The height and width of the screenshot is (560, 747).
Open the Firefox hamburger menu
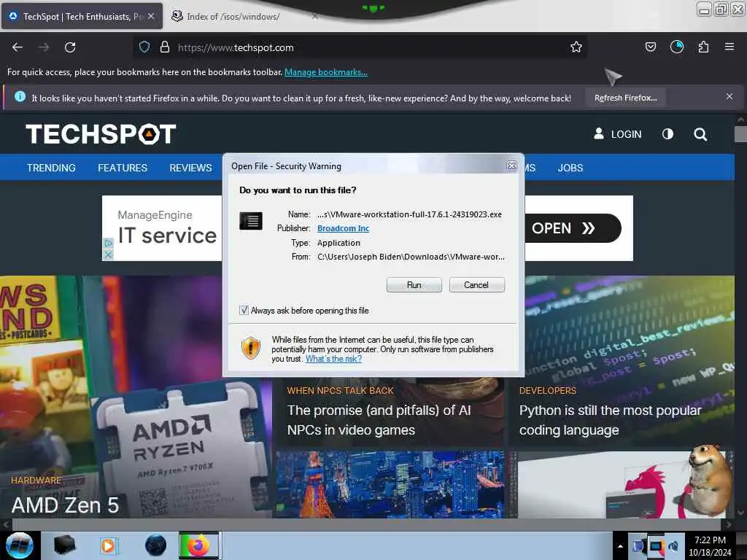pyautogui.click(x=729, y=47)
